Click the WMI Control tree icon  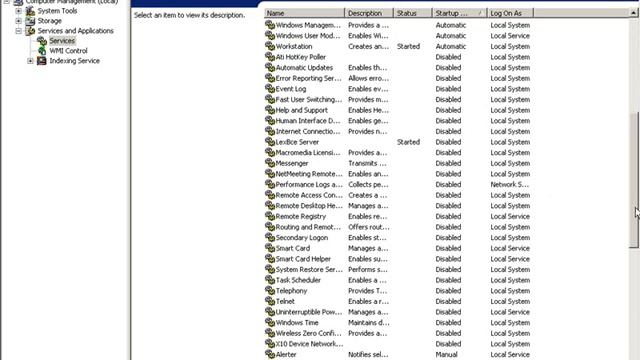click(42, 51)
